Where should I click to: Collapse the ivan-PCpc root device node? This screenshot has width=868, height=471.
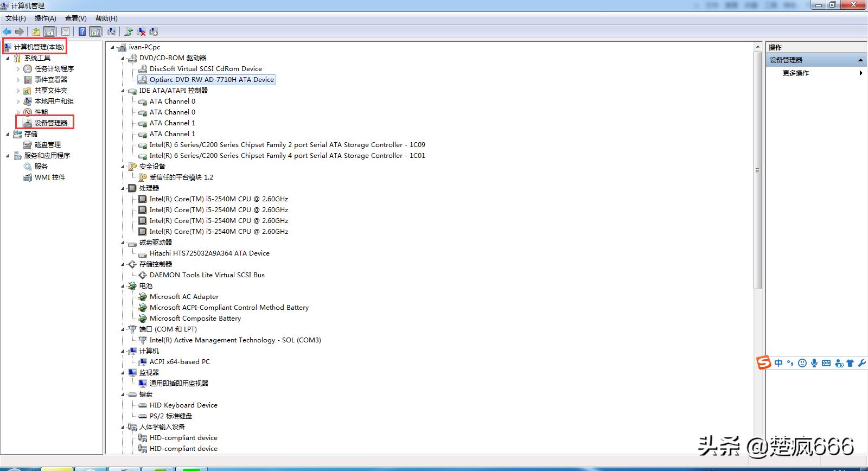pyautogui.click(x=112, y=47)
